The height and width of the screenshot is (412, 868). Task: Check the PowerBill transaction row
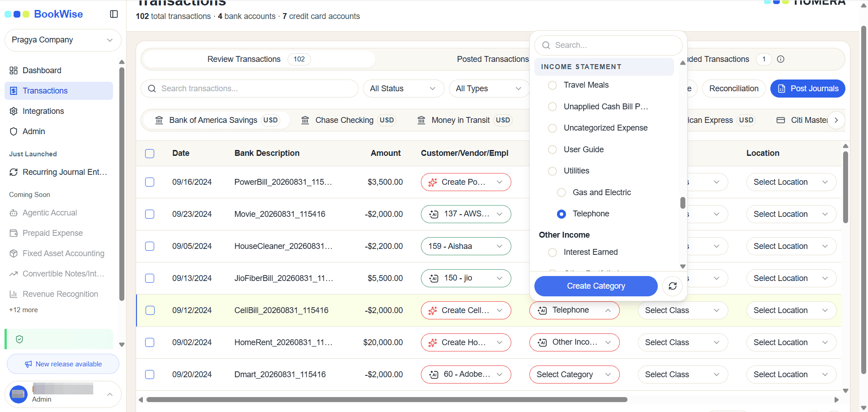[150, 182]
